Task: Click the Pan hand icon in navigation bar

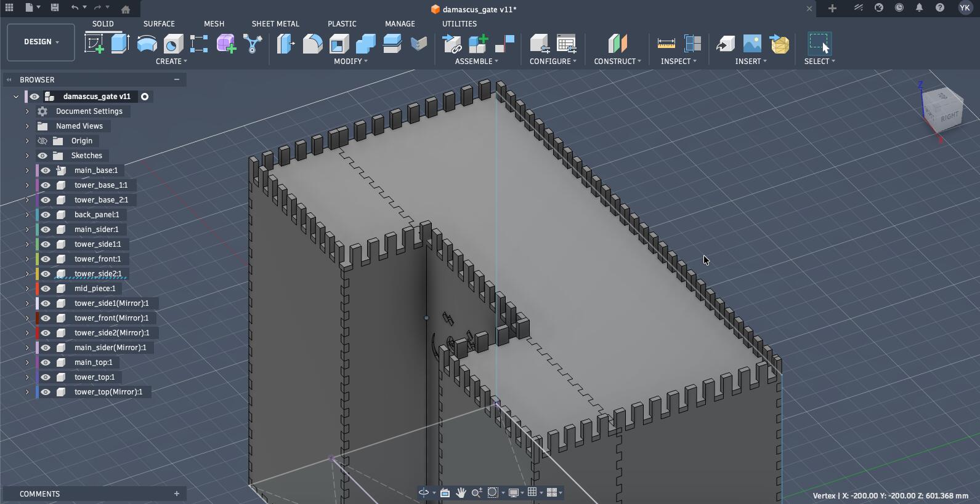Action: pos(461,492)
